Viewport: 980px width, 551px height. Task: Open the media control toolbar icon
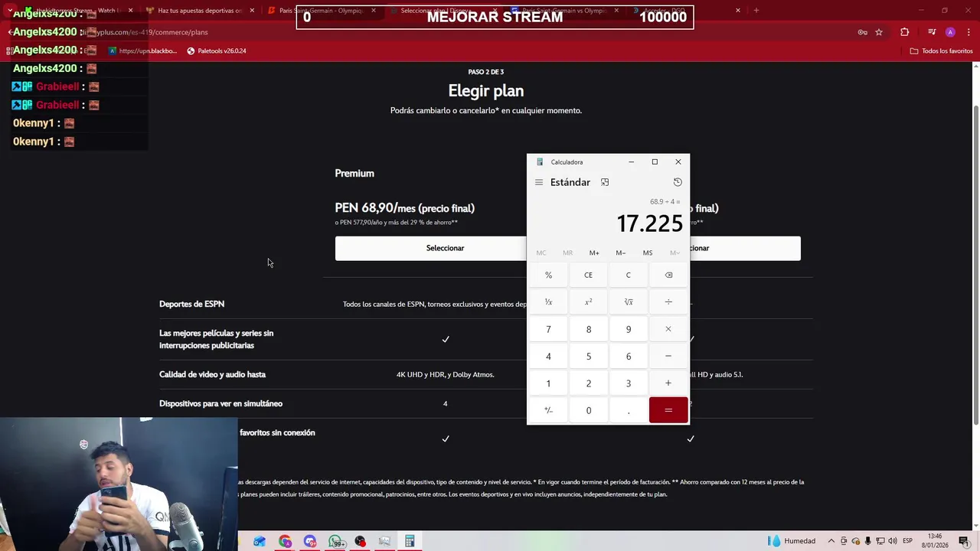click(932, 32)
